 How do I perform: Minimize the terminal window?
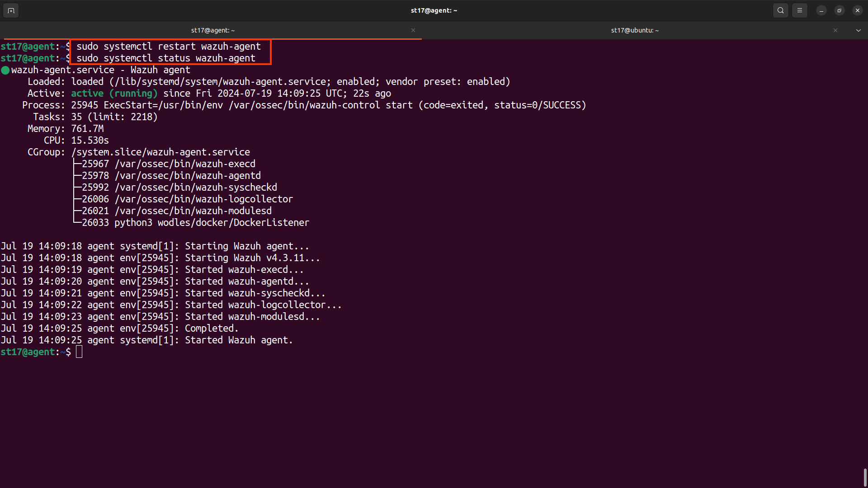(x=821, y=10)
